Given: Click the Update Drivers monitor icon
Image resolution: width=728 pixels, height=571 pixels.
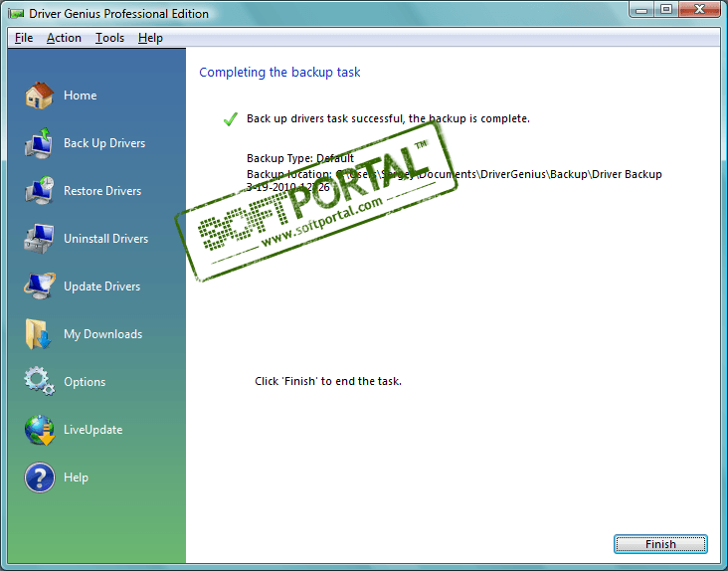Looking at the screenshot, I should point(39,285).
